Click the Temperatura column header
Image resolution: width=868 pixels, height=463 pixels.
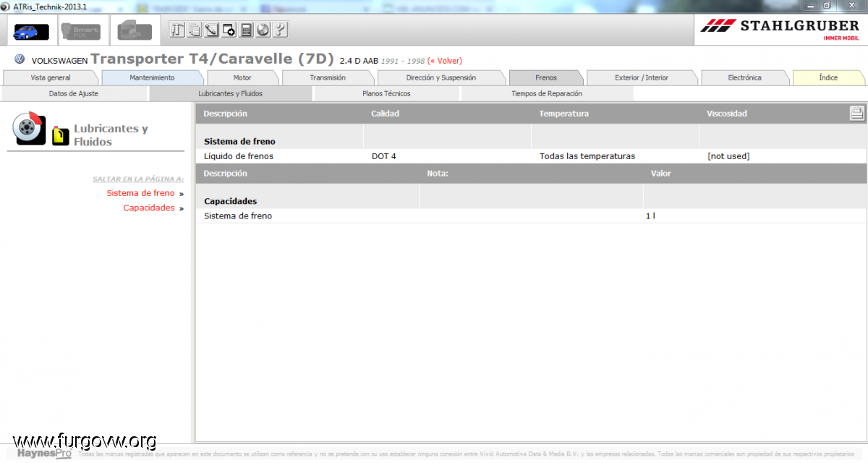click(563, 114)
